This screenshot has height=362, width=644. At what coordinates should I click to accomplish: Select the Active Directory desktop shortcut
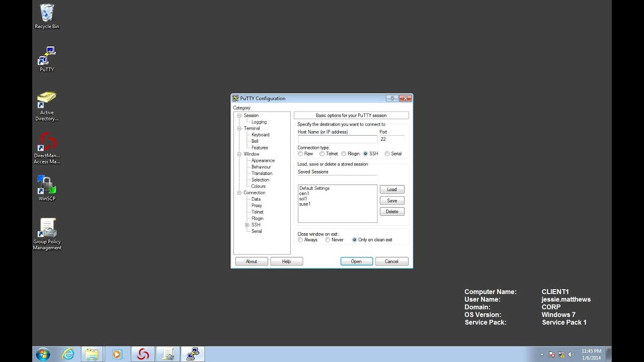[x=47, y=106]
